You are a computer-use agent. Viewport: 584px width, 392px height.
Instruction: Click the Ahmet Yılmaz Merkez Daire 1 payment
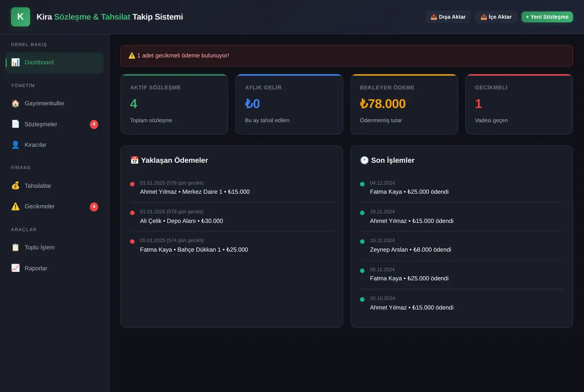coord(232,188)
